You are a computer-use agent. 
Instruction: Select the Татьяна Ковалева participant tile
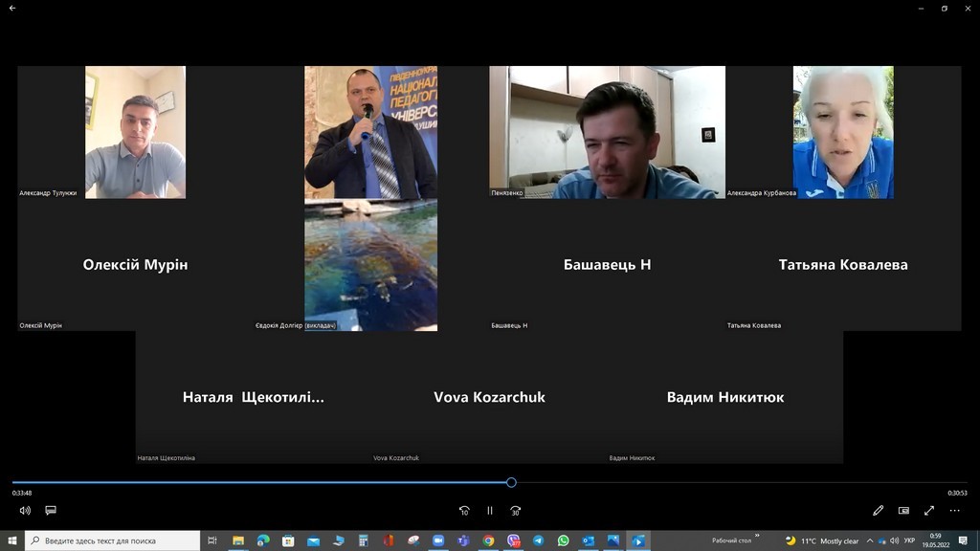843,265
